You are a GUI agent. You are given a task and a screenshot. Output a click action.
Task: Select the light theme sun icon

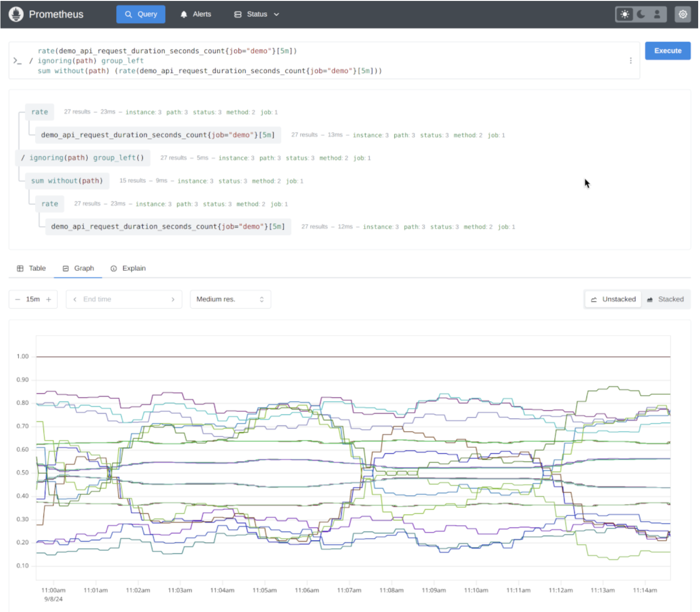625,14
